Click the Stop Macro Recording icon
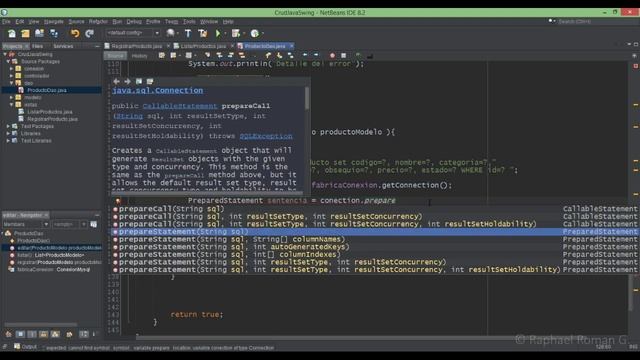This screenshot has width=640, height=360. (344, 55)
